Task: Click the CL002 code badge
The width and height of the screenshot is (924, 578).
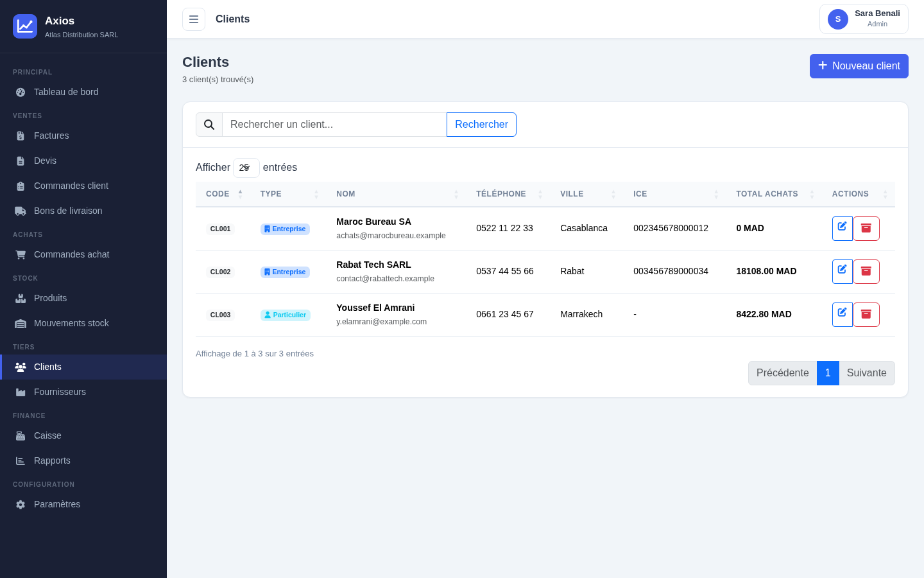Action: (x=220, y=272)
